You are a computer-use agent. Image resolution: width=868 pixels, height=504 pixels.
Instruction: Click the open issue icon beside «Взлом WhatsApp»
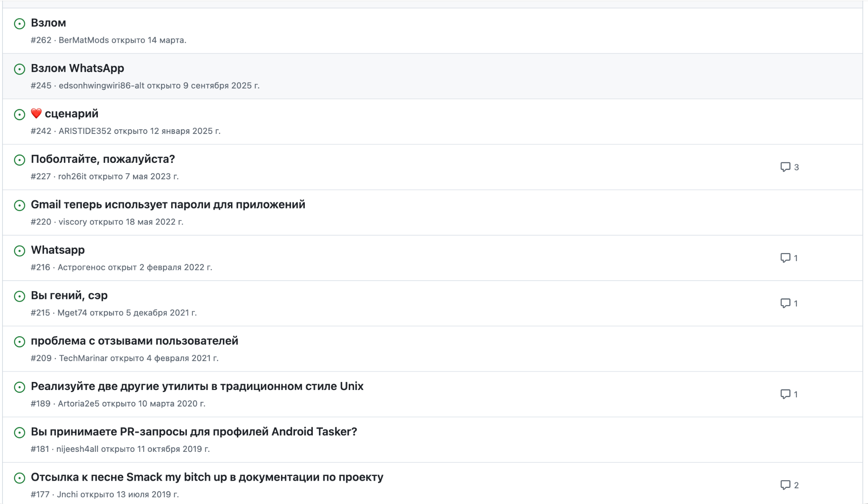pyautogui.click(x=20, y=69)
